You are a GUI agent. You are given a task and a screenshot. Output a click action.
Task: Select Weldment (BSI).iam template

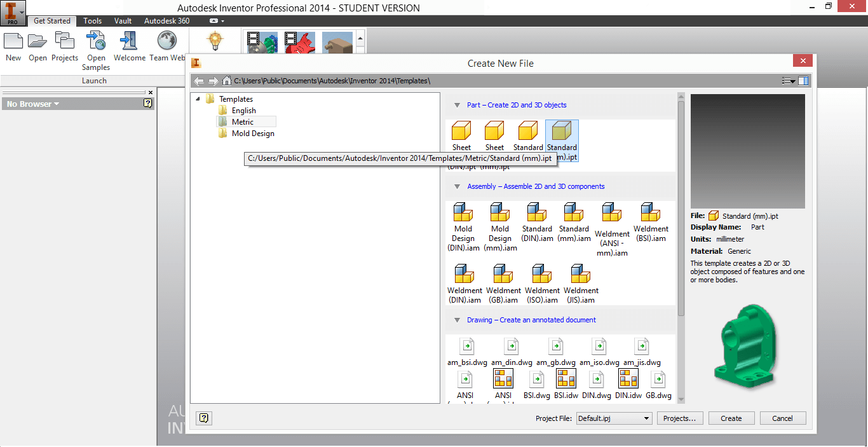pos(650,223)
